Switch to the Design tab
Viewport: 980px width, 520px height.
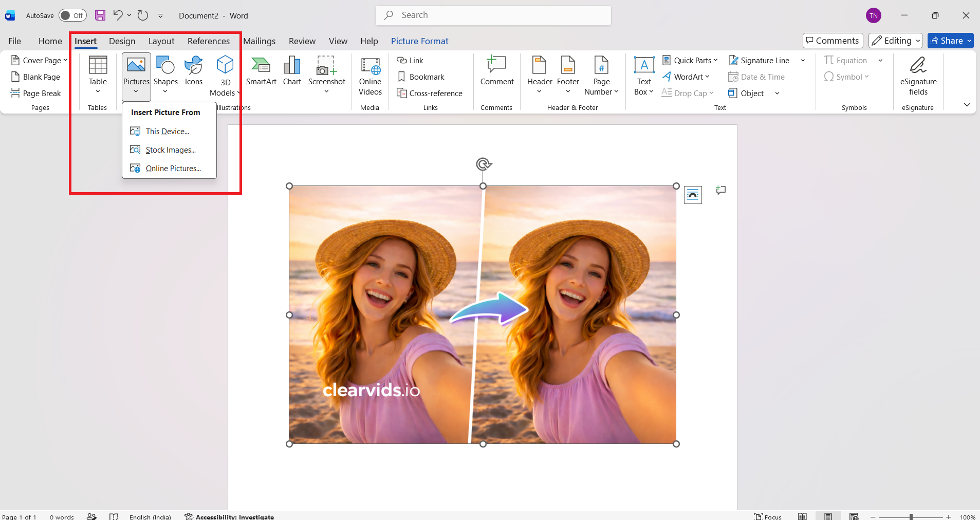(122, 41)
